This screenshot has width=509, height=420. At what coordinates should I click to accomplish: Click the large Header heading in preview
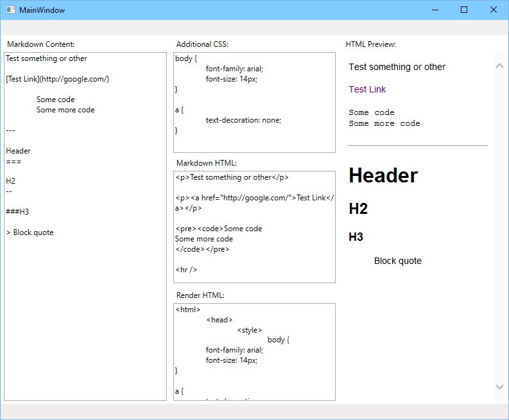pyautogui.click(x=383, y=175)
